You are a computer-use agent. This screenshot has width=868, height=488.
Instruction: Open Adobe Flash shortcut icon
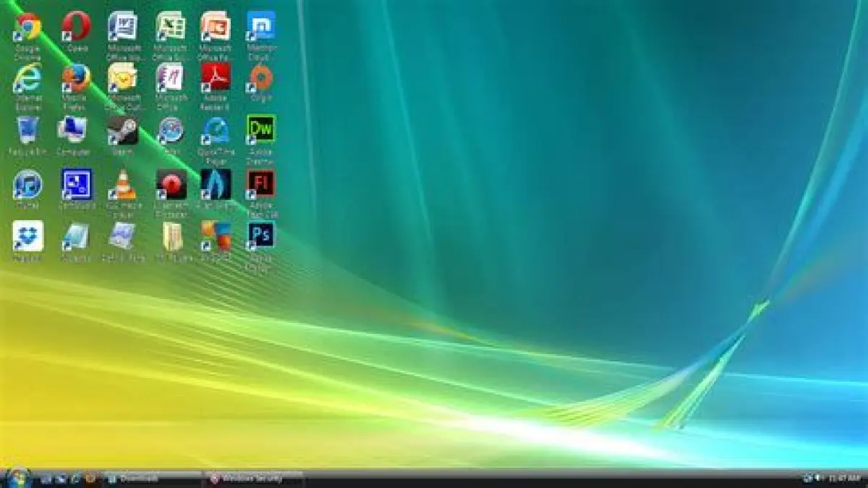[260, 185]
